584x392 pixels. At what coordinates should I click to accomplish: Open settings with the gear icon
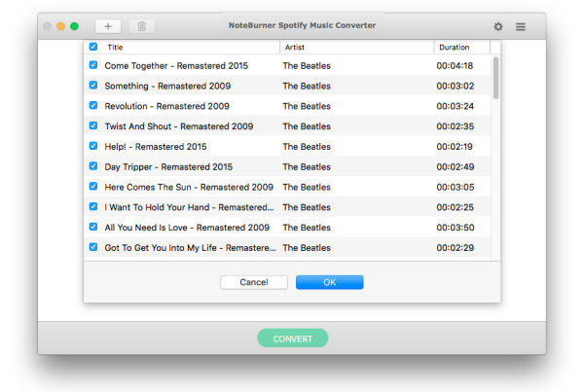point(498,26)
